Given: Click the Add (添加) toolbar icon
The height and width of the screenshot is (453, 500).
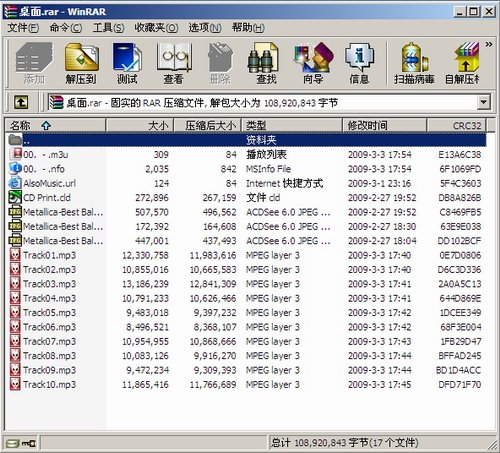Looking at the screenshot, I should pos(34,57).
